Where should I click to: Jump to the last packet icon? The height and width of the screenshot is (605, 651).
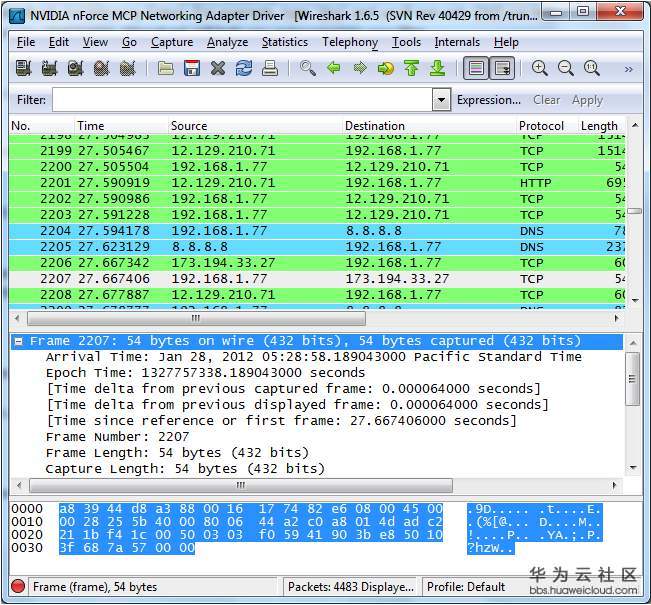tap(438, 68)
